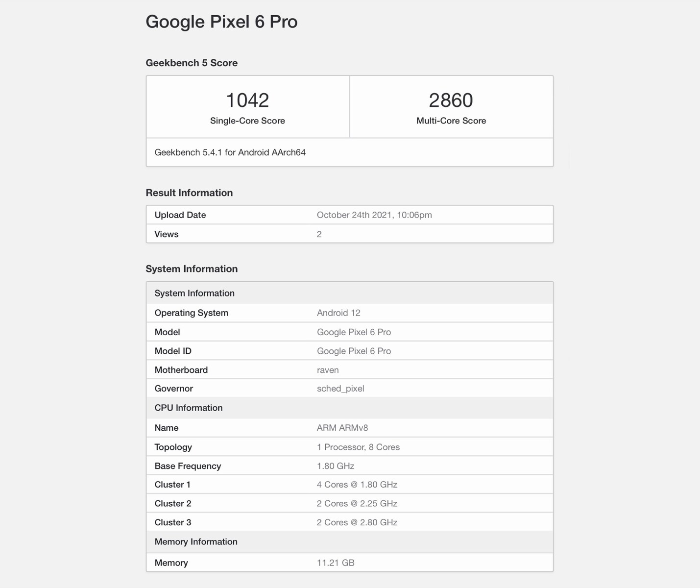Select the upload date October 24th 2021 value

[374, 215]
